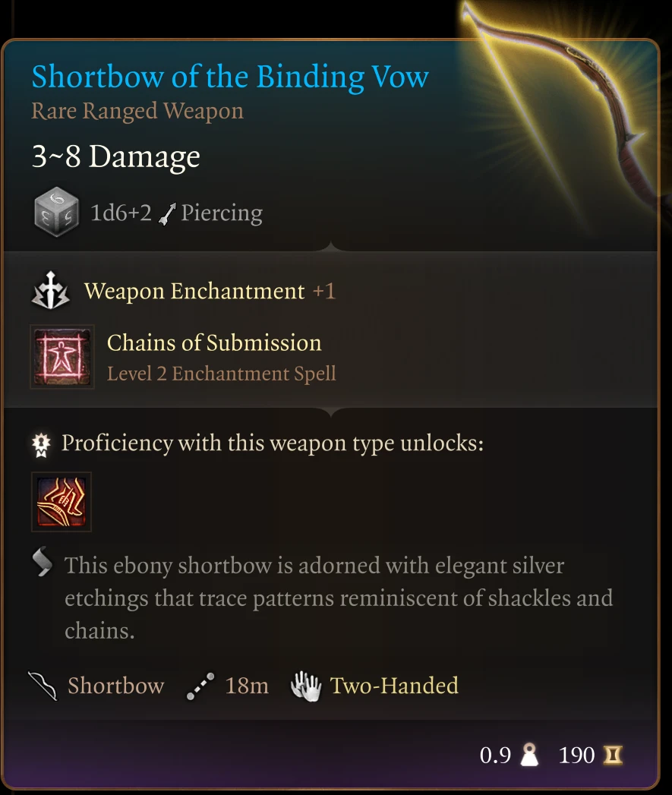Click the Two-Handed label
The width and height of the screenshot is (672, 795).
pos(394,686)
